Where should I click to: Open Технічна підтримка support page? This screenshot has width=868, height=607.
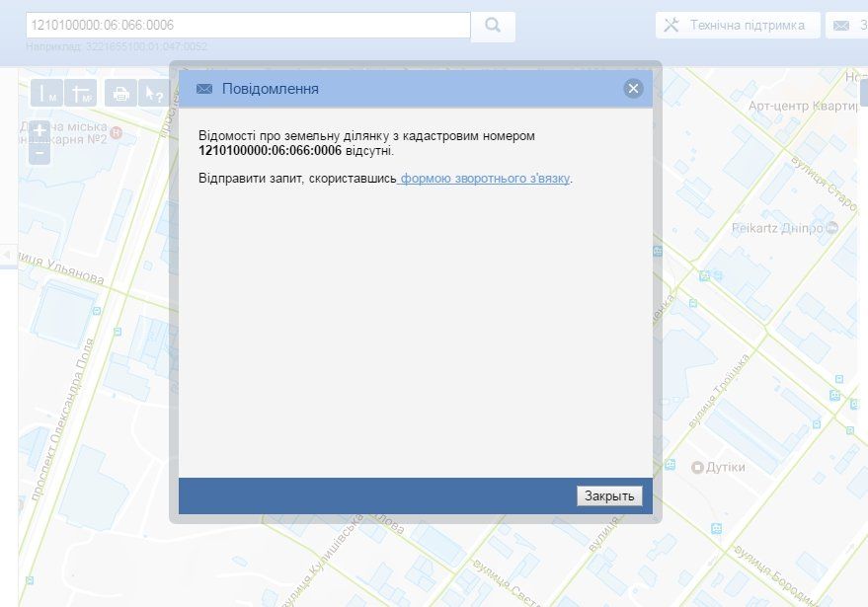(x=750, y=24)
